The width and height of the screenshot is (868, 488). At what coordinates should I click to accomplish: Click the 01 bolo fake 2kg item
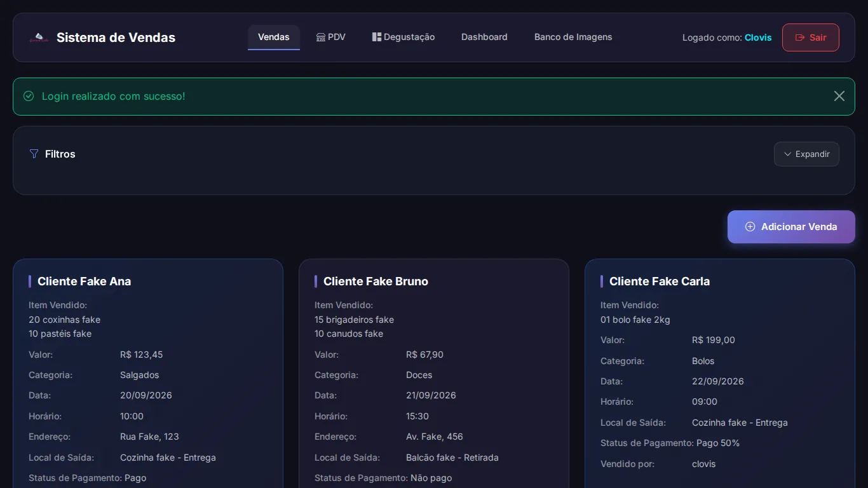point(635,320)
